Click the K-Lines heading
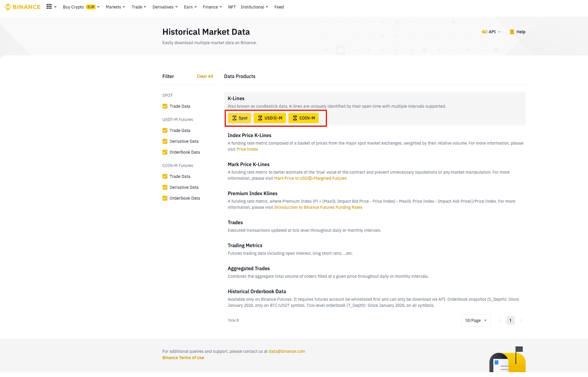The width and height of the screenshot is (588, 377). (236, 98)
